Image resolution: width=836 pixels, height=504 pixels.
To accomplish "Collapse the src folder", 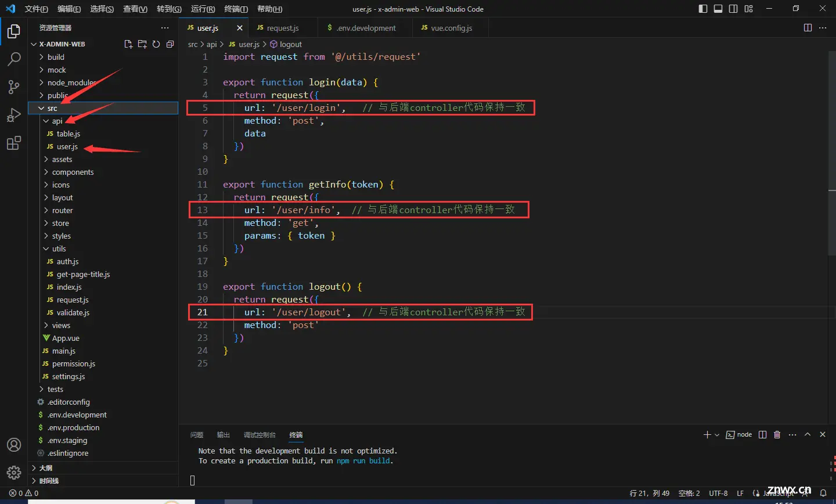I will tap(52, 108).
